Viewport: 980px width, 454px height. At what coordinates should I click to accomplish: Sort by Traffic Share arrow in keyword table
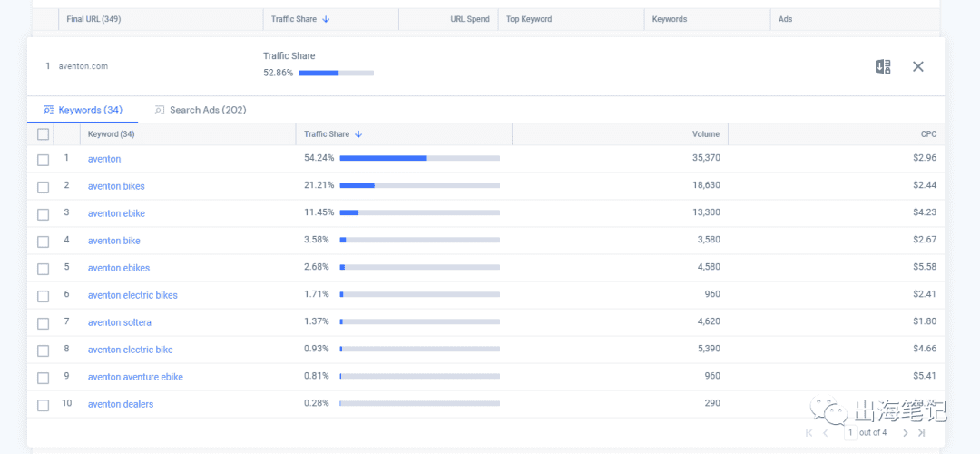pos(358,134)
